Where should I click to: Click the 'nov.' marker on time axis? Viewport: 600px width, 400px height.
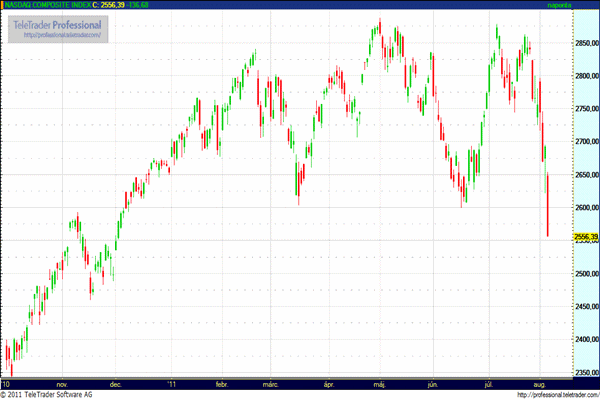pyautogui.click(x=62, y=383)
